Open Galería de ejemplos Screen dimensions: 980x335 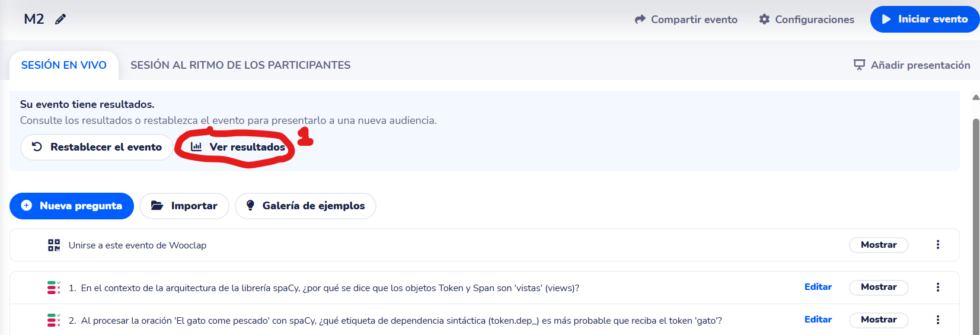(305, 206)
